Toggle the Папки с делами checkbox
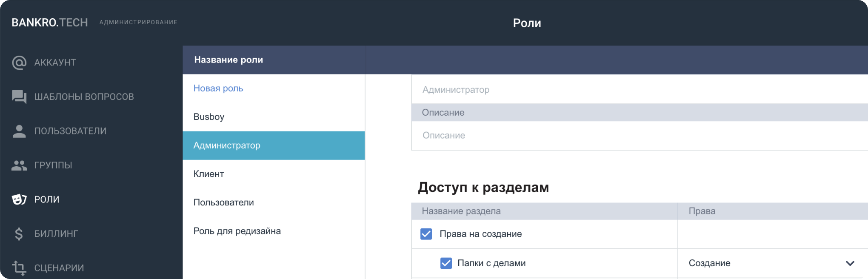The height and width of the screenshot is (279, 868). (446, 263)
